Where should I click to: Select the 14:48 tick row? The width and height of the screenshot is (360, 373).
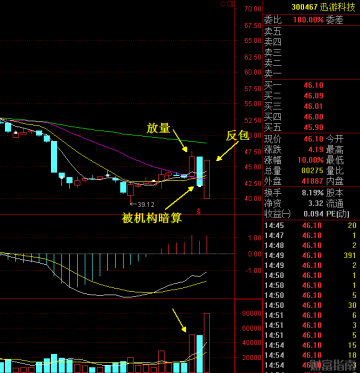[x=311, y=246]
